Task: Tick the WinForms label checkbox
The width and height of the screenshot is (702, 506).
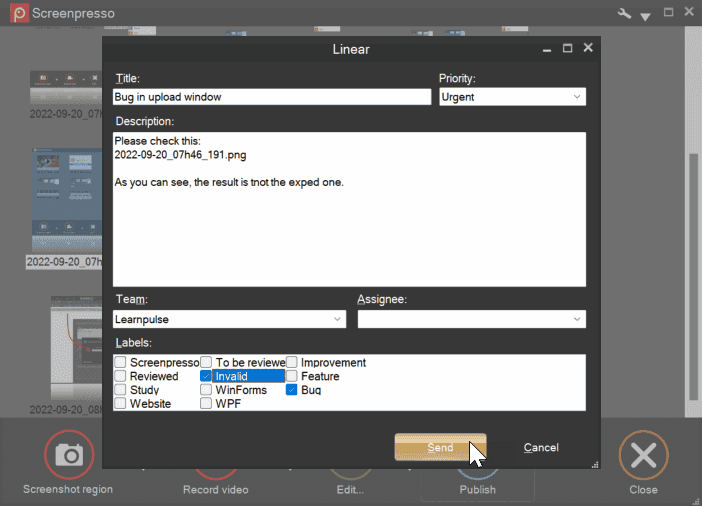Action: coord(206,390)
